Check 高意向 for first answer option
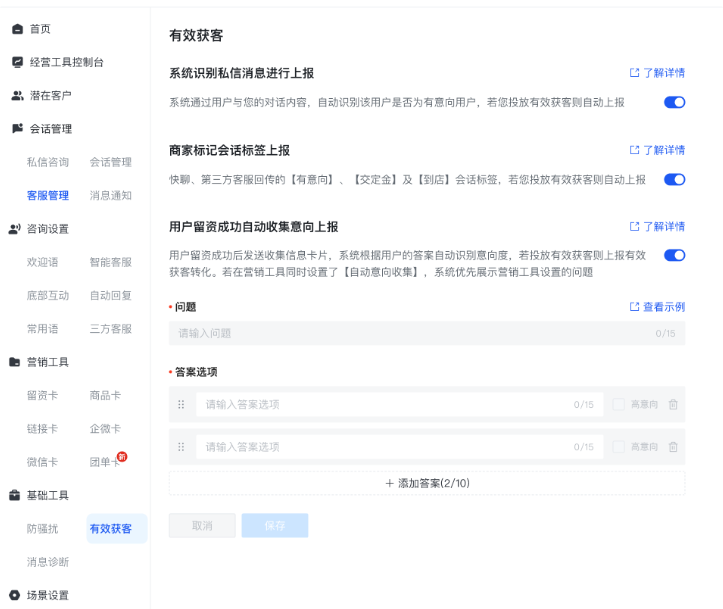 [618, 404]
